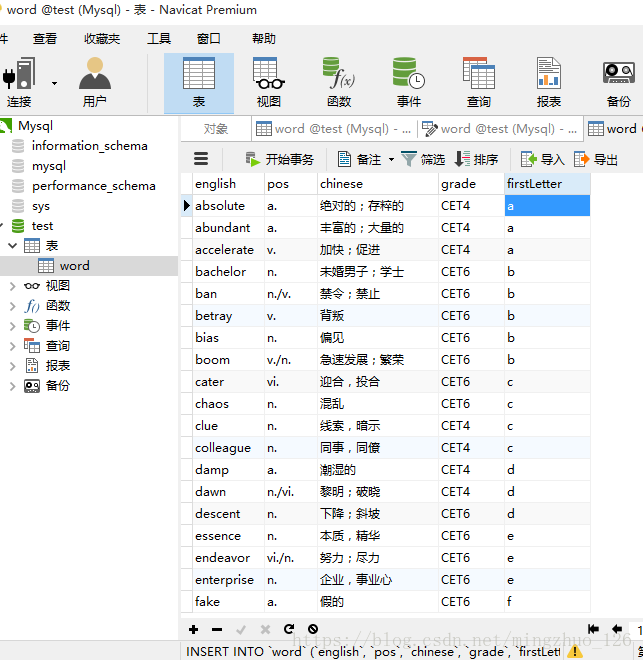
Task: Click the 导出 (Export) button
Action: 596,160
